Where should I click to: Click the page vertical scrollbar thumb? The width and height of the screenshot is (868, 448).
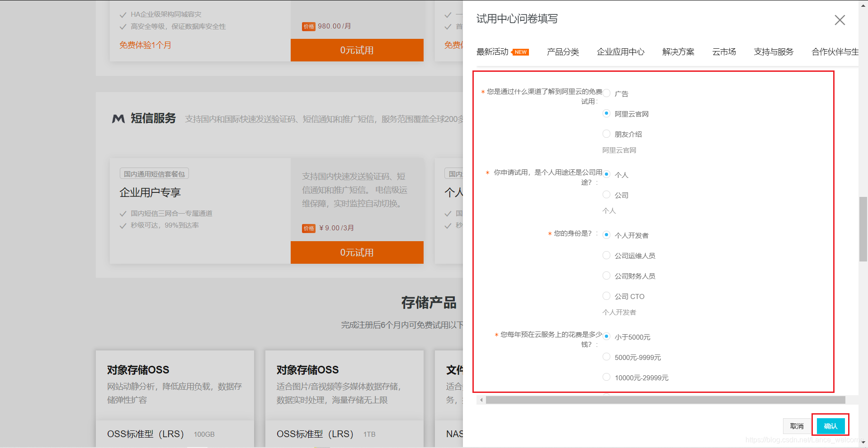863,229
